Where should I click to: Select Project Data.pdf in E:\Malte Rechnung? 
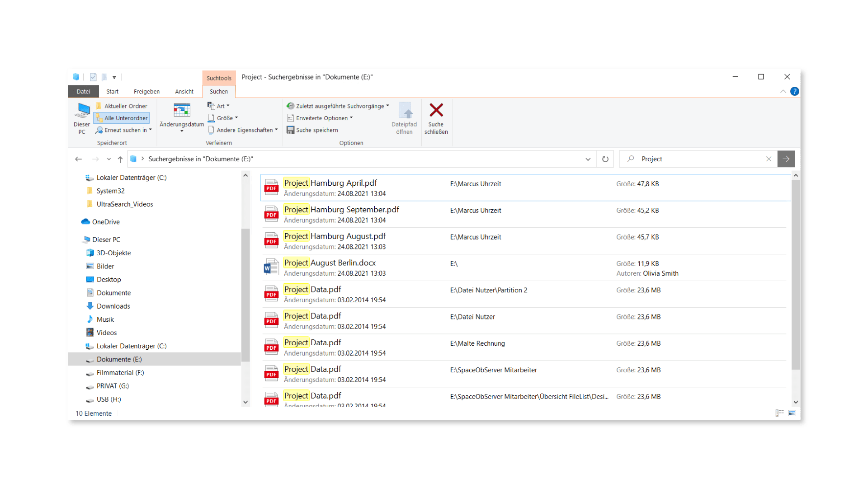tap(524, 347)
